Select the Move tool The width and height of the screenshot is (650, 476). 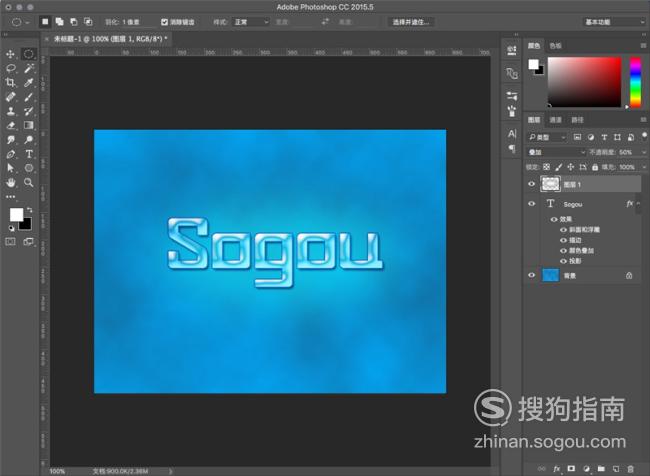point(11,54)
